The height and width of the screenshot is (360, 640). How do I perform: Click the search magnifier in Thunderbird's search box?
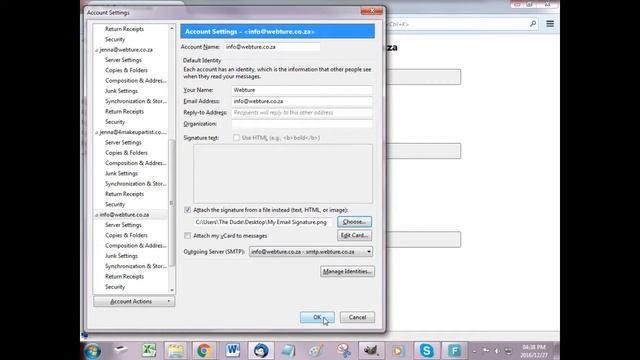coord(533,24)
